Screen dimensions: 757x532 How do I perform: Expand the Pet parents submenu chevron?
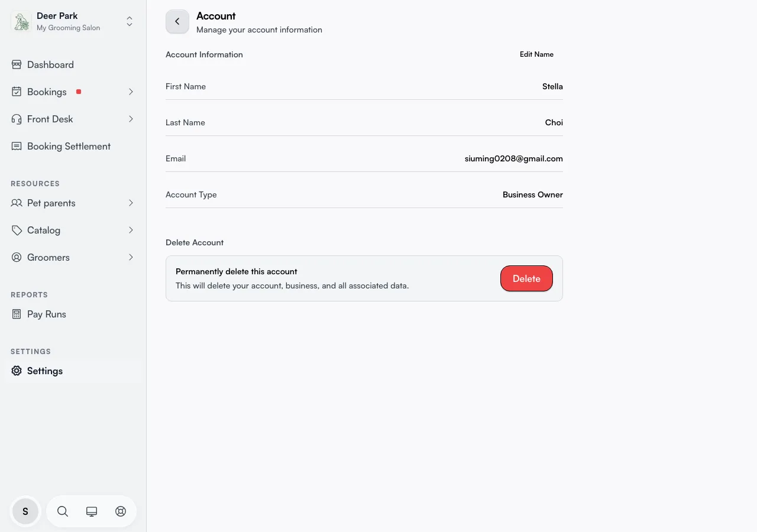pos(131,203)
